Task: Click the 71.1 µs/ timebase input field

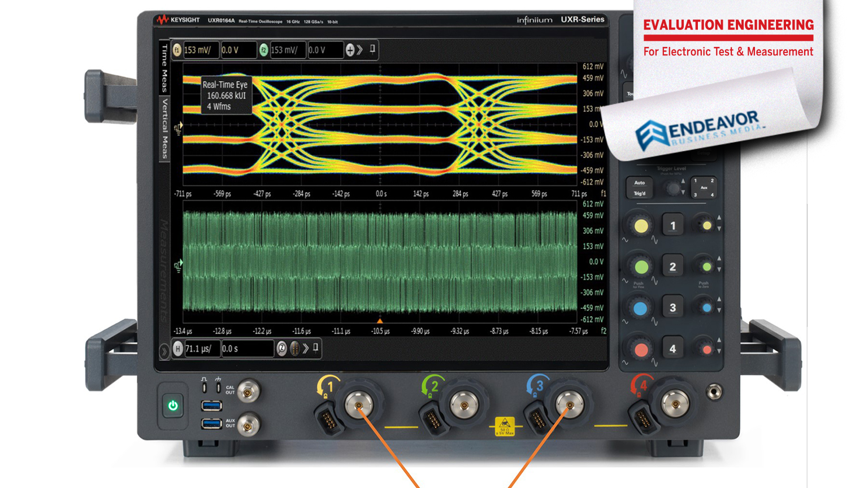Action: coord(203,348)
